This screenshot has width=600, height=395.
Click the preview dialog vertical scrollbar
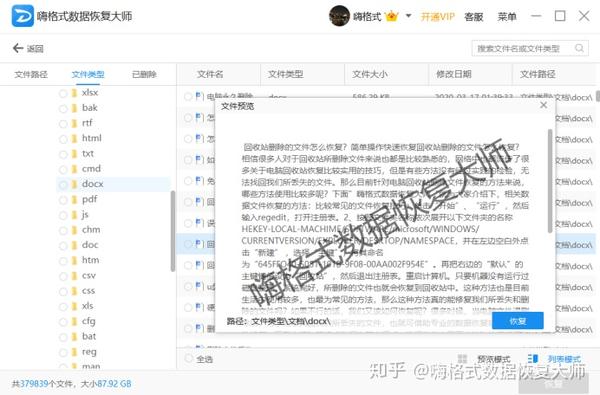click(x=550, y=181)
